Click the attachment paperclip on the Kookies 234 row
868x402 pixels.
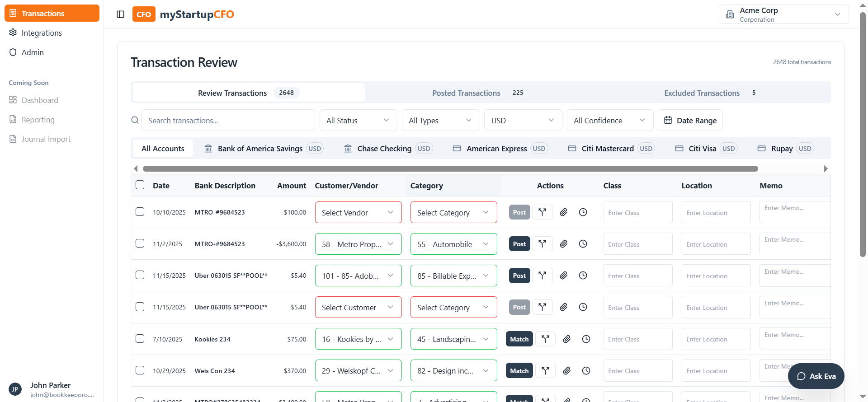pos(566,339)
